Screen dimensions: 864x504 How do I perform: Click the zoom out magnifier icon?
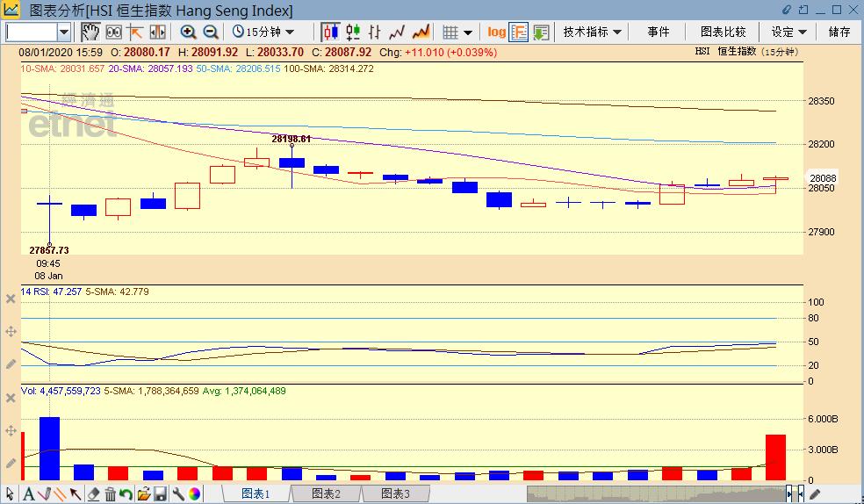[x=211, y=32]
